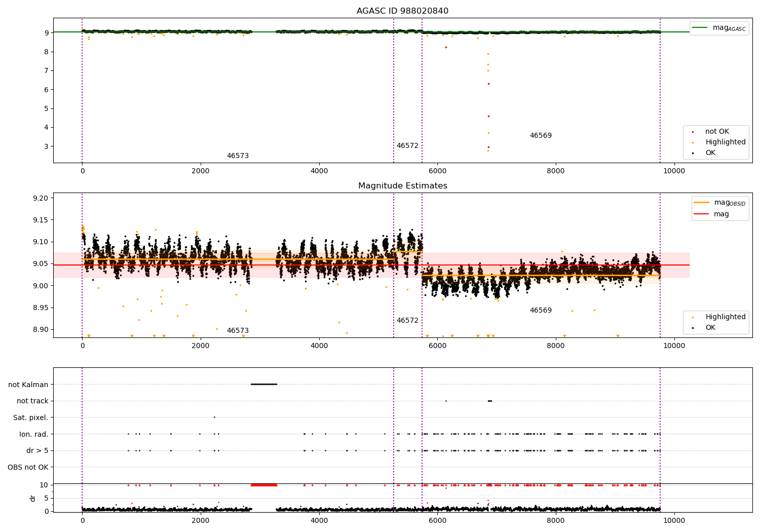Click the 'Sat. pixel.' single data point
Image resolution: width=760 pixels, height=532 pixels.
tap(214, 417)
